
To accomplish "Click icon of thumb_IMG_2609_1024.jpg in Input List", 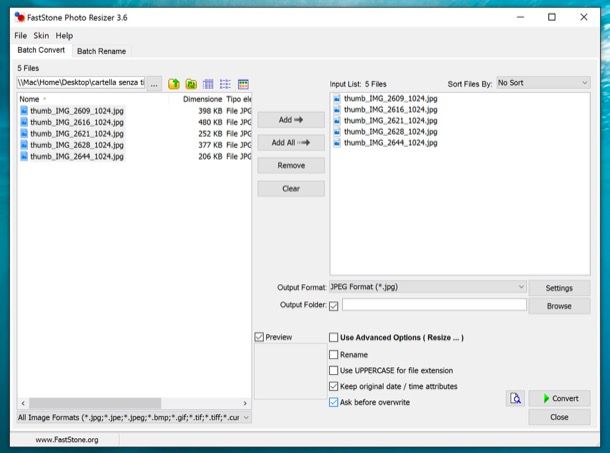I will point(337,98).
